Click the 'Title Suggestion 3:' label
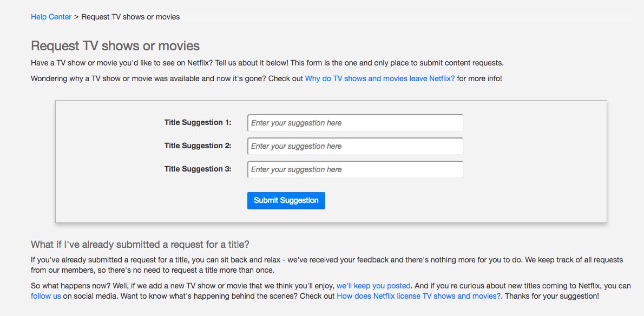644x316 pixels. coord(198,169)
